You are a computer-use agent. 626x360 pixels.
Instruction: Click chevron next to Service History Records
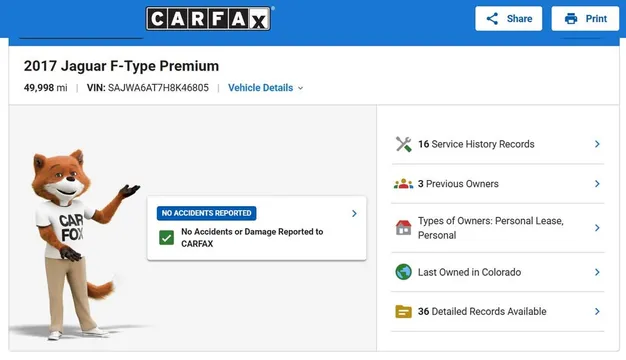point(597,144)
